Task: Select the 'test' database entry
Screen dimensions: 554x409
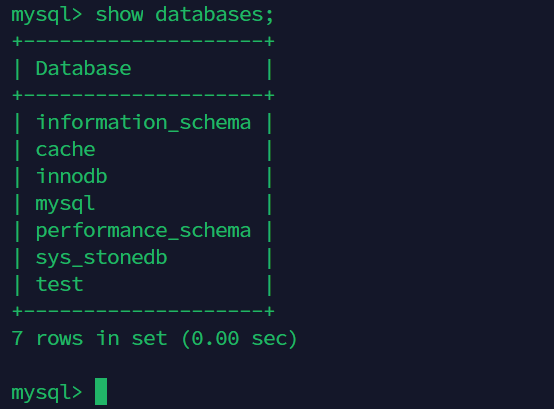Action: (59, 284)
